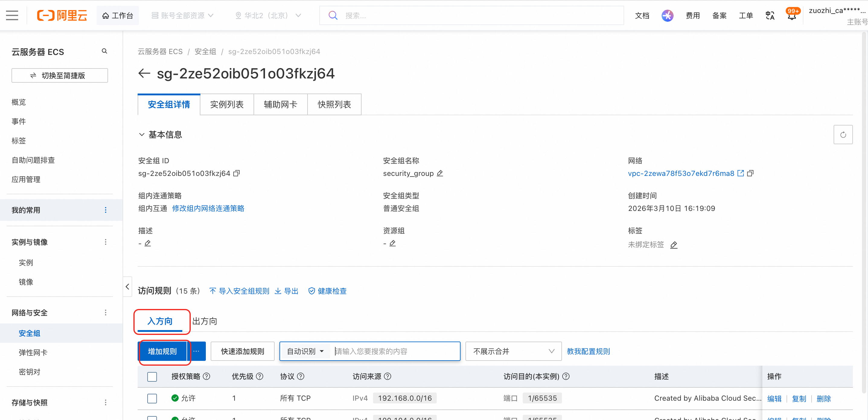Click 切换至简捷版 button
The image size is (868, 420).
tap(60, 75)
